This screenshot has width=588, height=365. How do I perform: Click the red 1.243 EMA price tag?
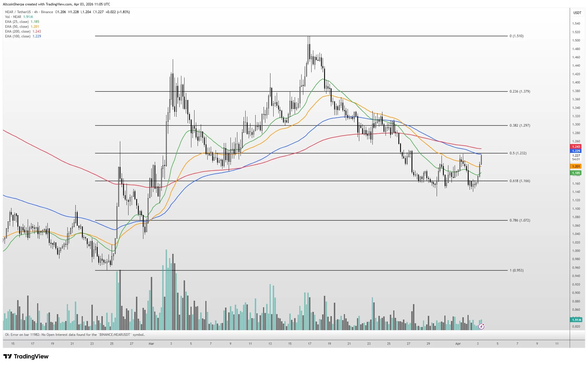576,147
